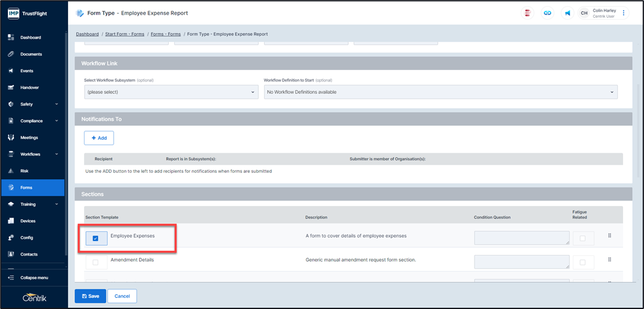Click 'Generic manual amendment request' description
This screenshot has height=309, width=644.
[361, 260]
